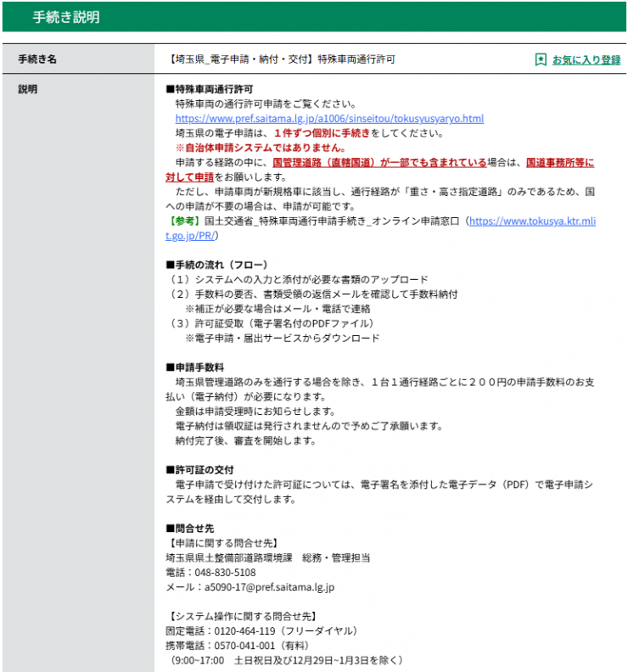Screen dimensions: 628x672
Task: Click the green 【参考】 label
Action: click(185, 221)
